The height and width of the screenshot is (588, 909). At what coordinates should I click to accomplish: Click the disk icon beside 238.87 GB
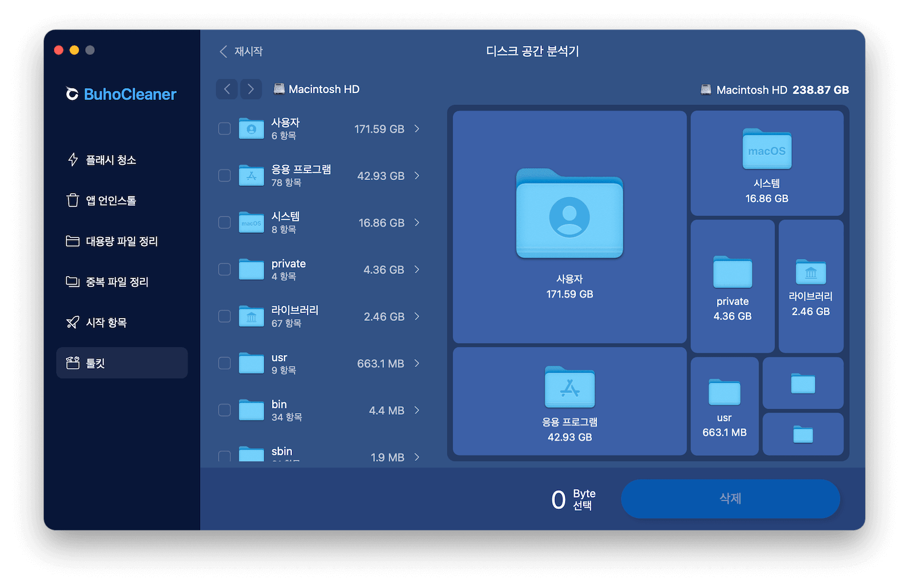706,89
